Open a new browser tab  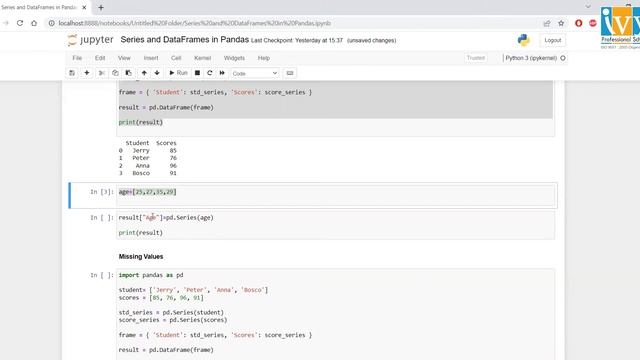tap(101, 7)
